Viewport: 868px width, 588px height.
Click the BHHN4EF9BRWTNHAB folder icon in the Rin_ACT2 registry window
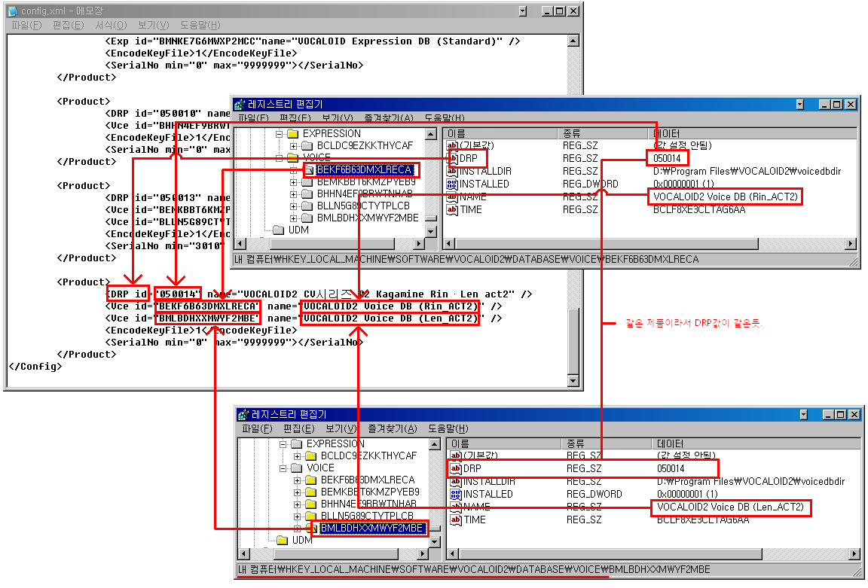[307, 194]
